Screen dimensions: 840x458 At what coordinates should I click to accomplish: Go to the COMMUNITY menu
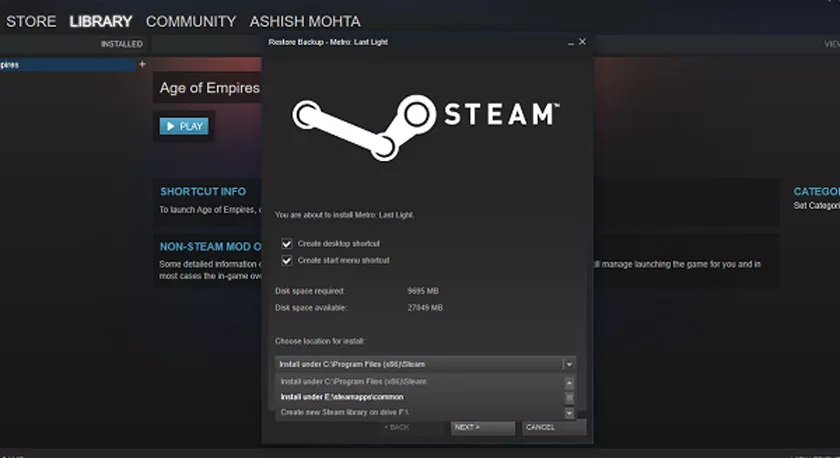pyautogui.click(x=191, y=21)
